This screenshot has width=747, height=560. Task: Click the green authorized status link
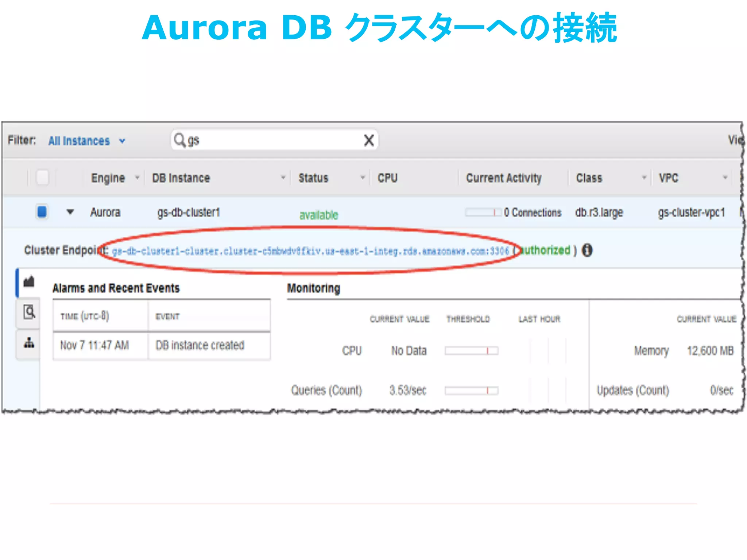[x=545, y=250]
